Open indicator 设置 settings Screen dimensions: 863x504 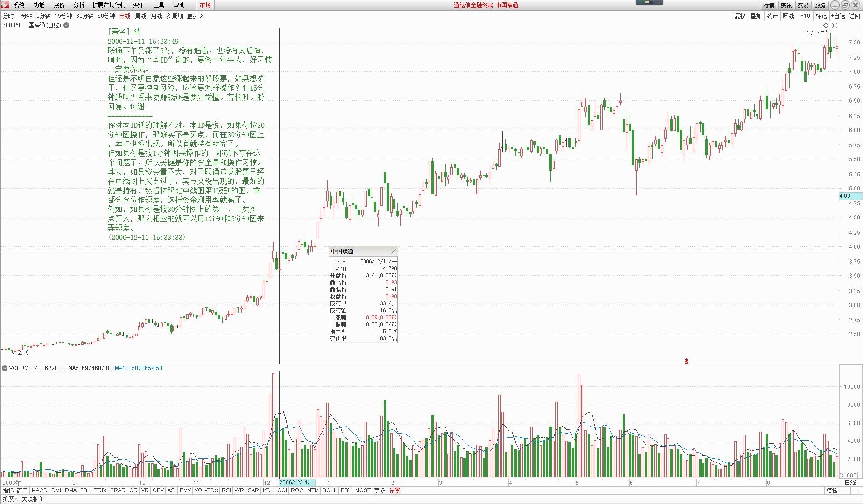tap(394, 490)
